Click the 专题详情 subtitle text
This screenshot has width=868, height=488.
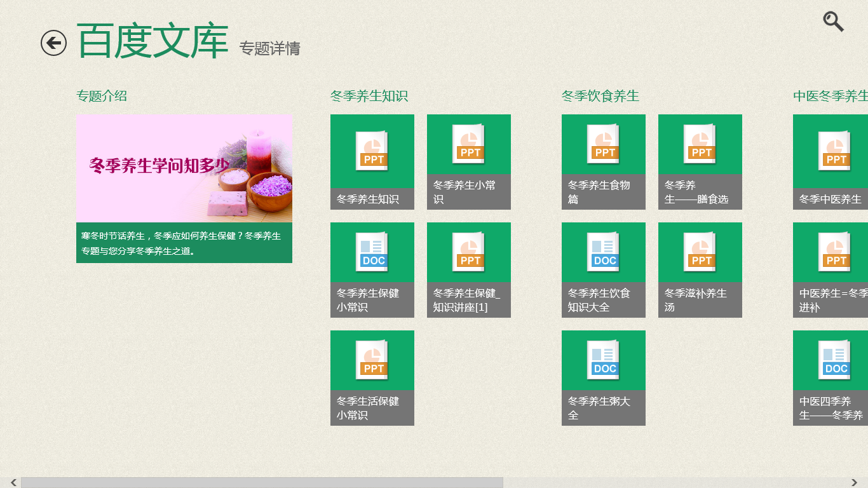(270, 48)
